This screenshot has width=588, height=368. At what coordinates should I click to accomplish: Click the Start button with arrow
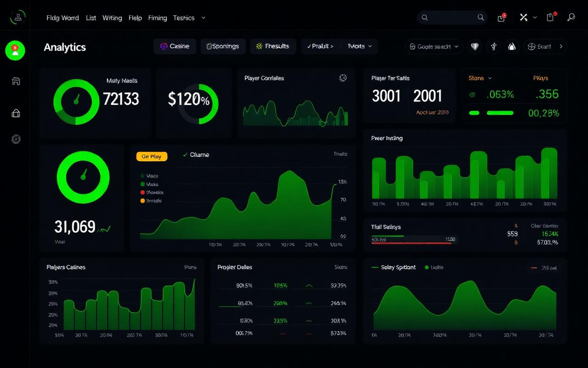545,46
